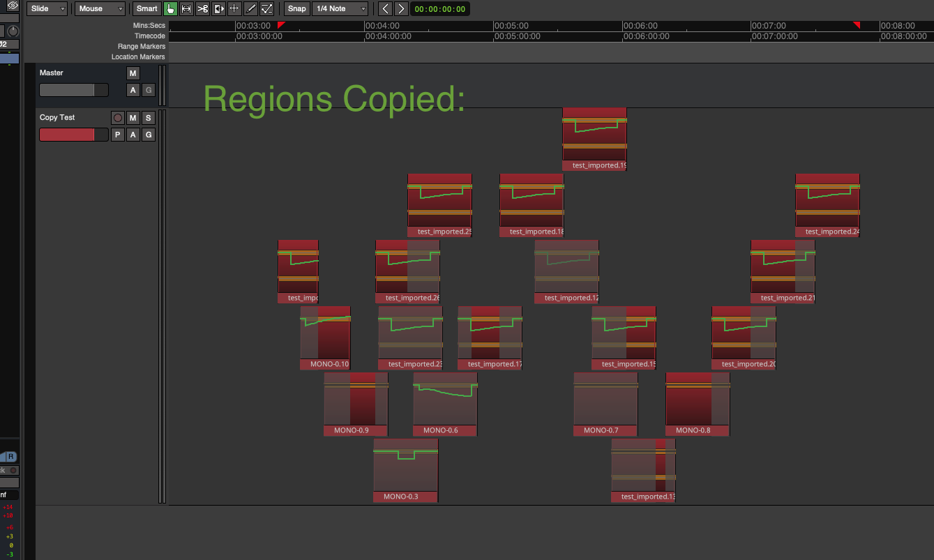The height and width of the screenshot is (560, 934).
Task: Toggle record arm on Copy Test track
Action: [x=118, y=118]
